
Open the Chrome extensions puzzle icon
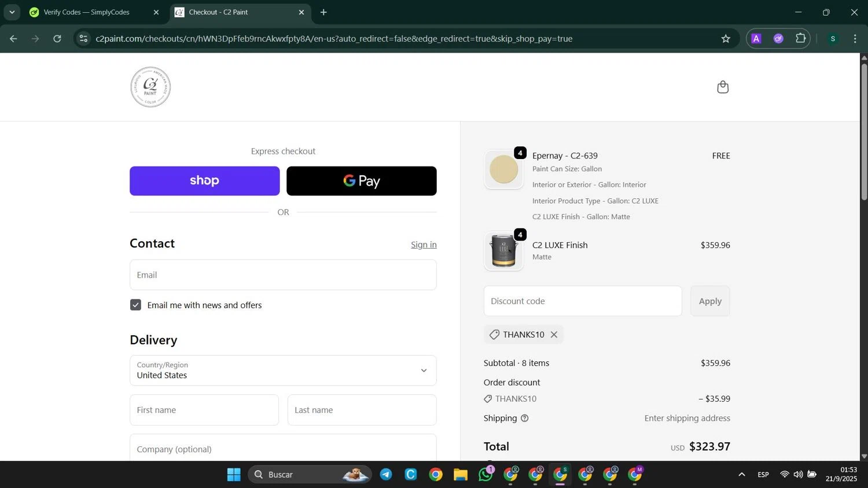[801, 39]
